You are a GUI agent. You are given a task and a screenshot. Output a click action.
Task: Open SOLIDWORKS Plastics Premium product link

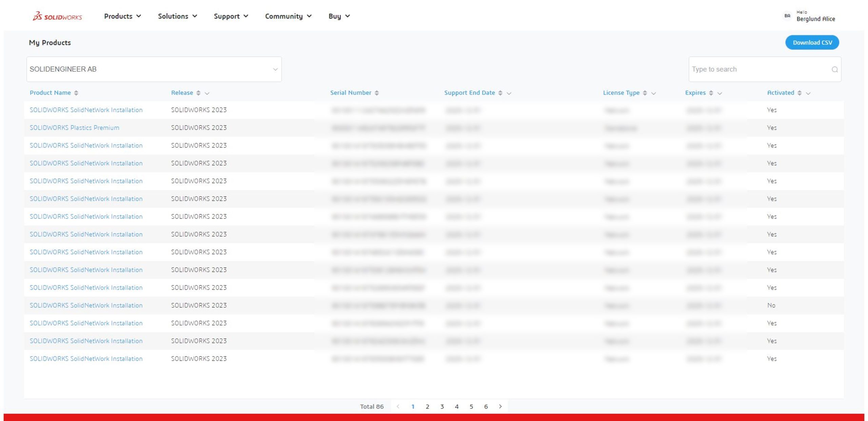point(75,128)
